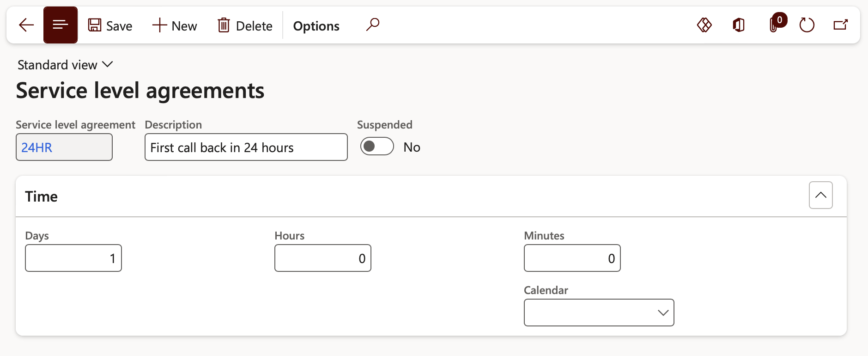The width and height of the screenshot is (868, 356).
Task: Delete the current record
Action: click(x=245, y=25)
